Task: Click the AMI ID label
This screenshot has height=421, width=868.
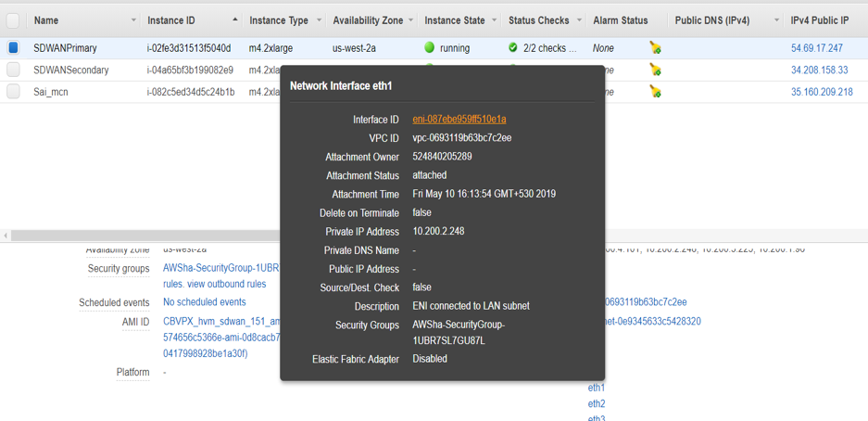Action: pos(135,322)
